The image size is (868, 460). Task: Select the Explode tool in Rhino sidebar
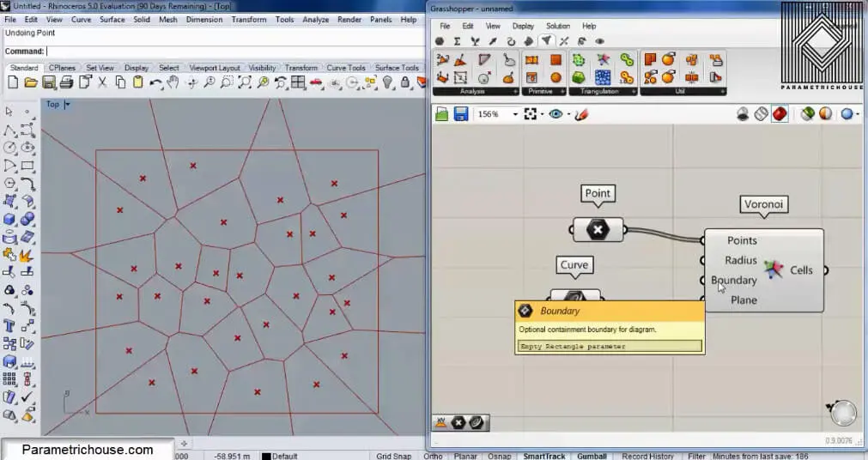click(27, 255)
